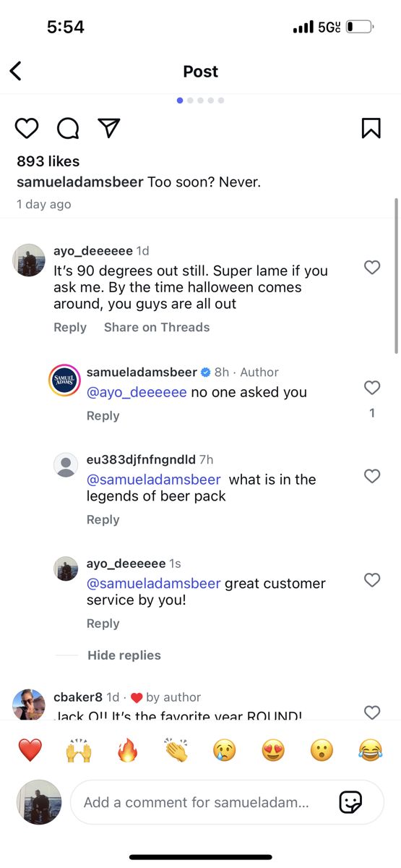Click the comments scrollbar on the right edge
The width and height of the screenshot is (401, 868).
click(396, 276)
